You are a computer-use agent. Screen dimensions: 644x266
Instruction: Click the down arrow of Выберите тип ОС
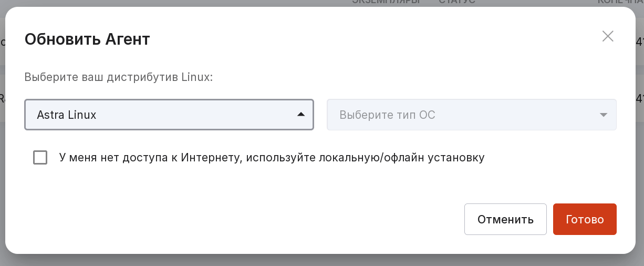[604, 115]
